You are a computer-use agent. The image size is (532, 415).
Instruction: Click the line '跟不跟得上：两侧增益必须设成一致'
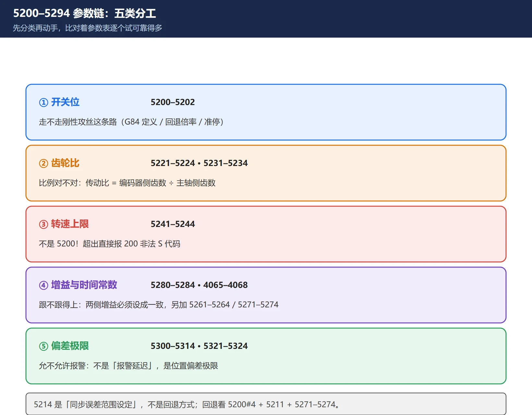click(101, 305)
